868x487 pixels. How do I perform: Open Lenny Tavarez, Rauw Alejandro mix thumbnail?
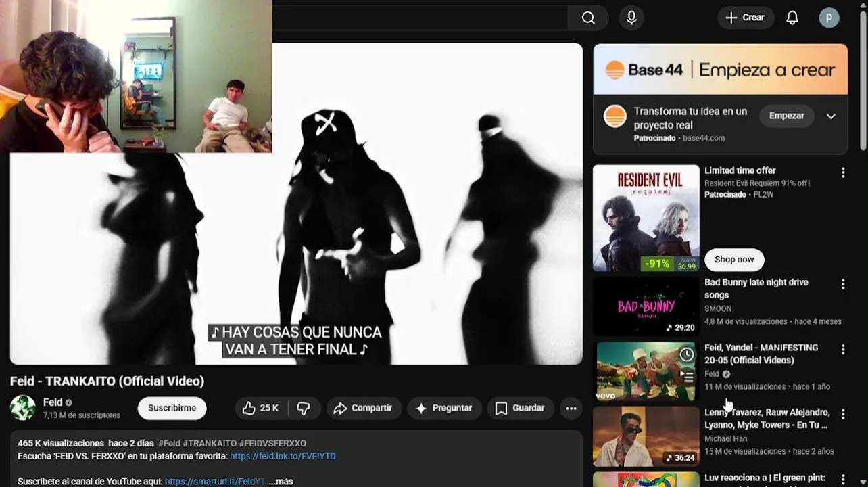pyautogui.click(x=646, y=437)
